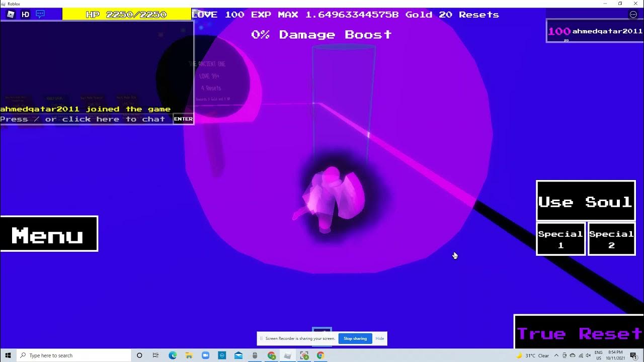Open Cortana circle icon in taskbar
Image resolution: width=644 pixels, height=362 pixels.
(x=139, y=355)
